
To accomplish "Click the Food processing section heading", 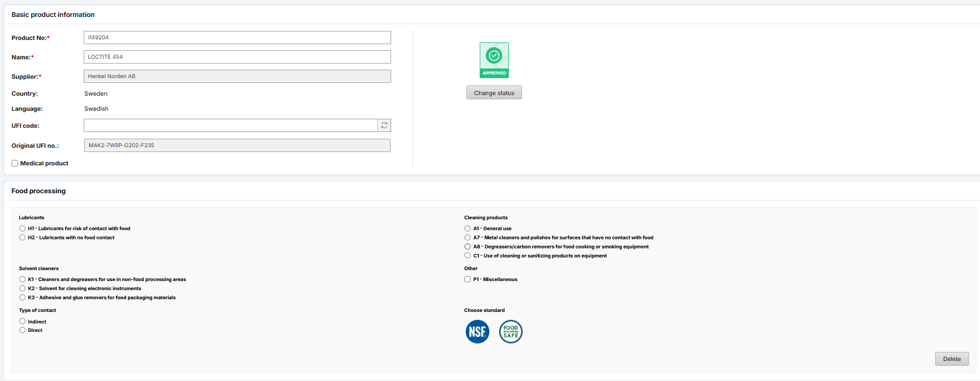I will (38, 191).
